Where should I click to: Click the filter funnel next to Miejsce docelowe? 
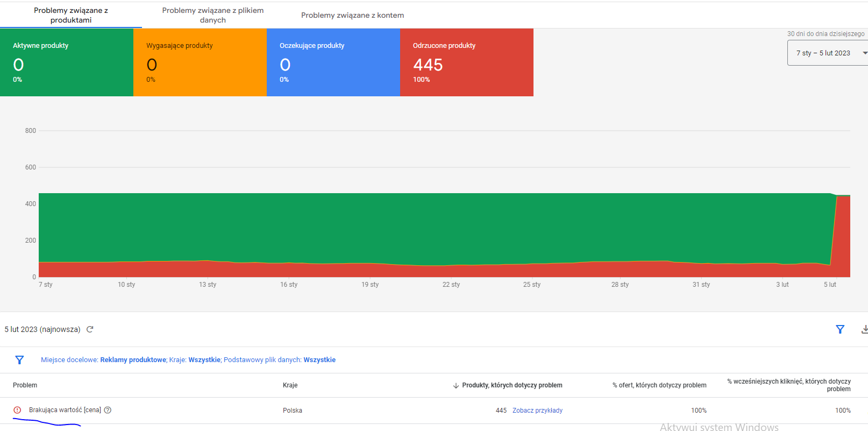19,360
